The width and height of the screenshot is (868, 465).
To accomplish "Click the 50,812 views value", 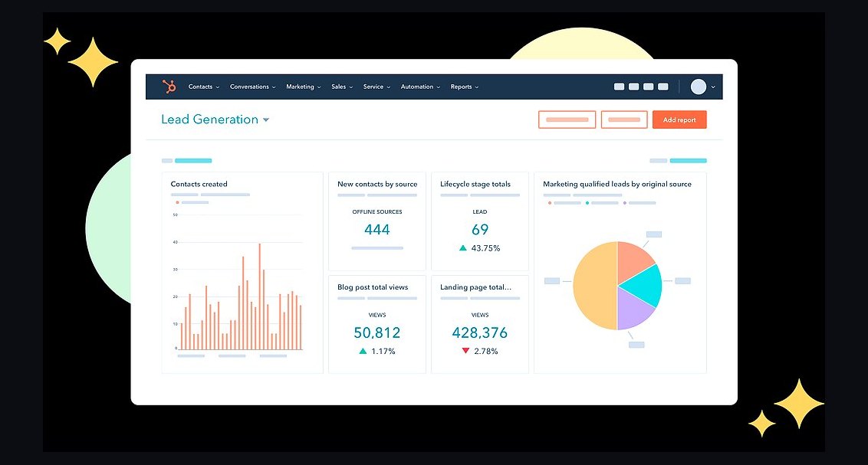I will click(377, 332).
